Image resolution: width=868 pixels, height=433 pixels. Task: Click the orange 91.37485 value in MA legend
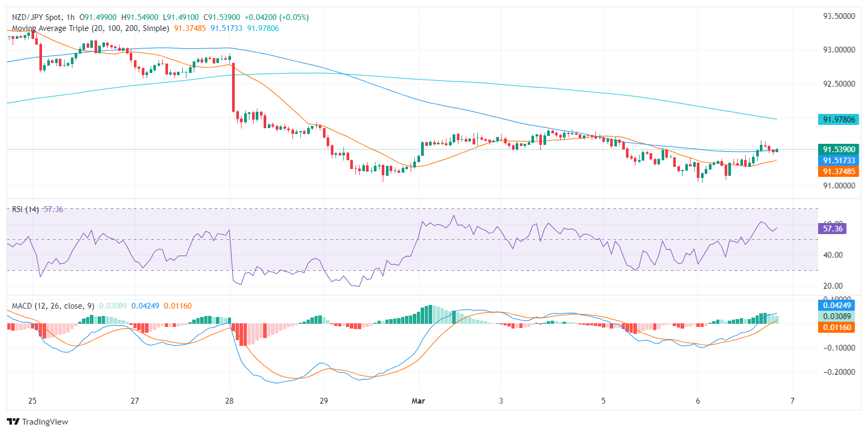tap(190, 28)
